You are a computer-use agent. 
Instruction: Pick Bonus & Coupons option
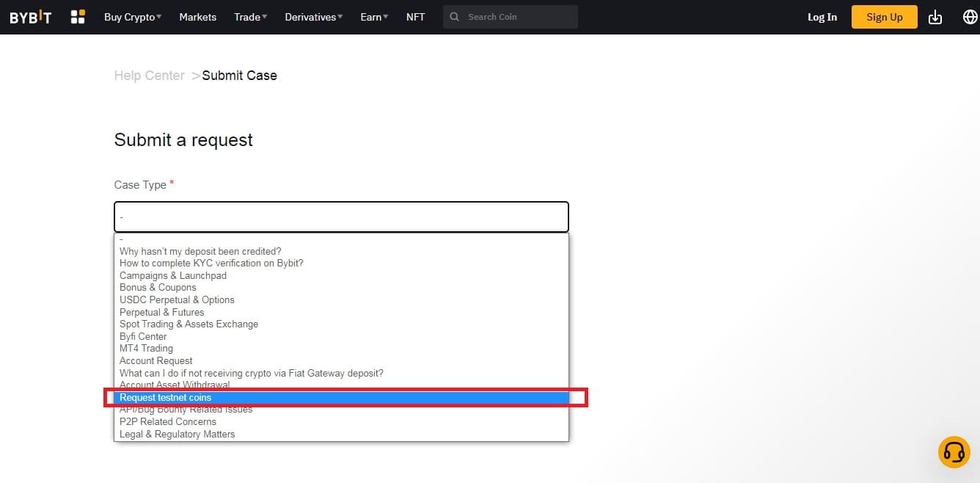pos(342,288)
